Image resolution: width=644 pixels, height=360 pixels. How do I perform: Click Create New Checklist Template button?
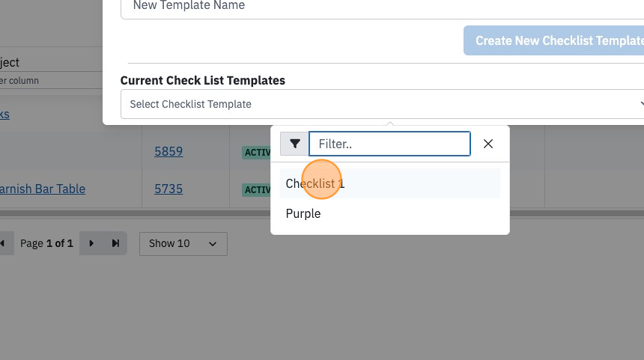553,40
